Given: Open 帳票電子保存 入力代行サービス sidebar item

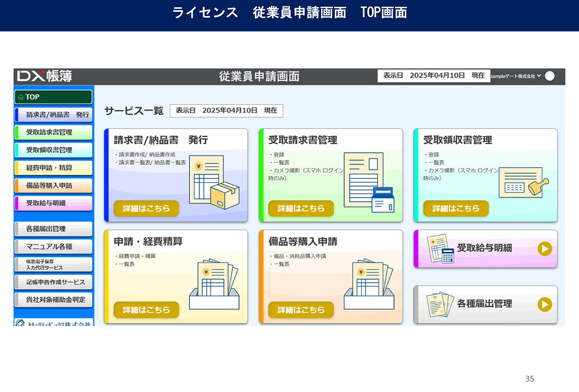Looking at the screenshot, I should 53,264.
